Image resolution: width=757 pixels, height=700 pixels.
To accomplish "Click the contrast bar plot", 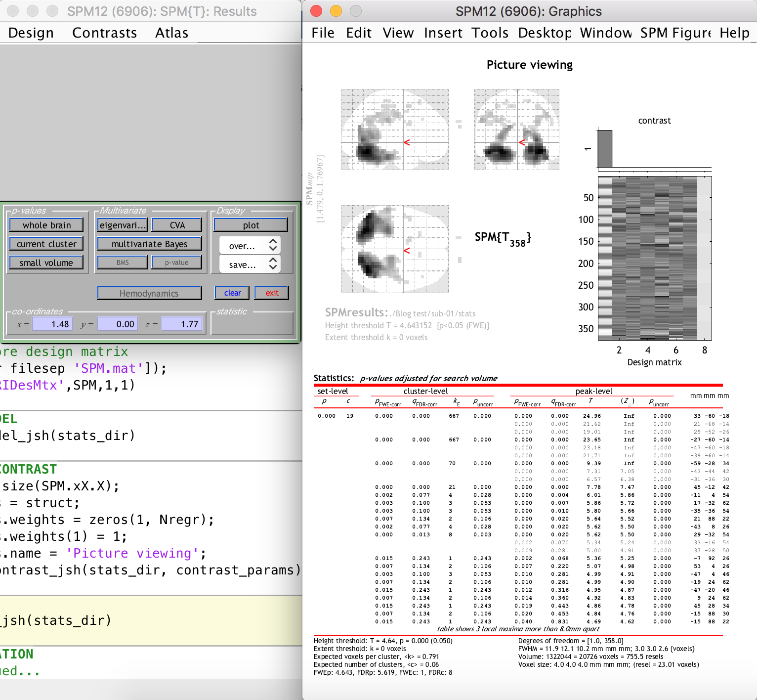I will (655, 148).
